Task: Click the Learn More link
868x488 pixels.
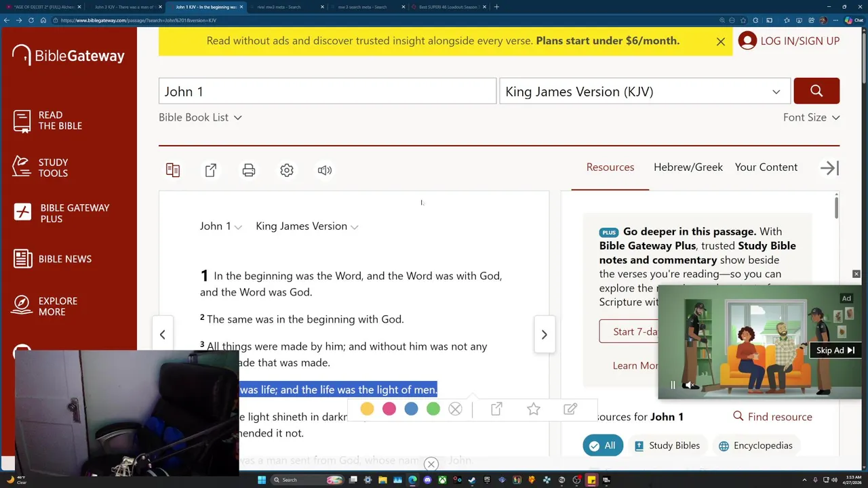Action: 635,365
